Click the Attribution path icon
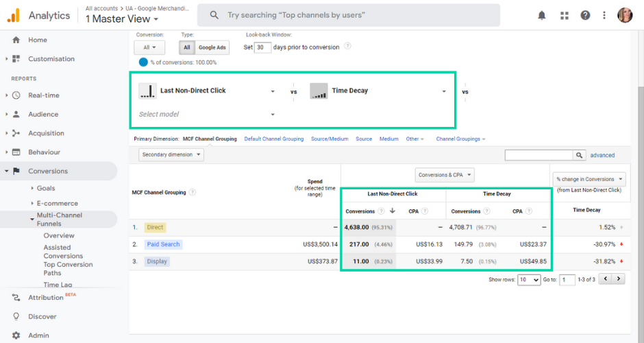 click(x=16, y=297)
